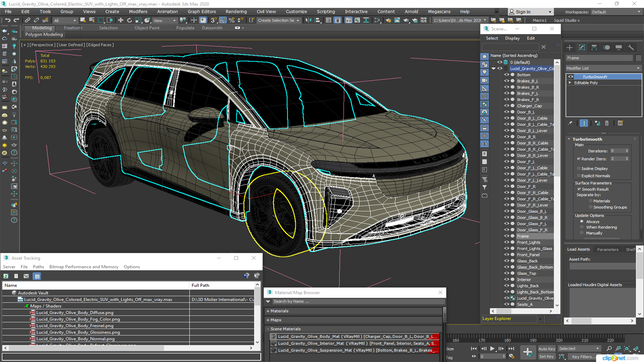Expand Maps group in Material Browser
Viewport: 644px width, 362px height.
(268, 320)
